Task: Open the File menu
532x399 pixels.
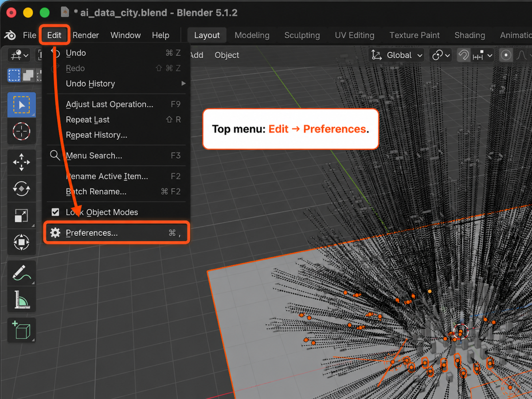Action: (x=30, y=35)
